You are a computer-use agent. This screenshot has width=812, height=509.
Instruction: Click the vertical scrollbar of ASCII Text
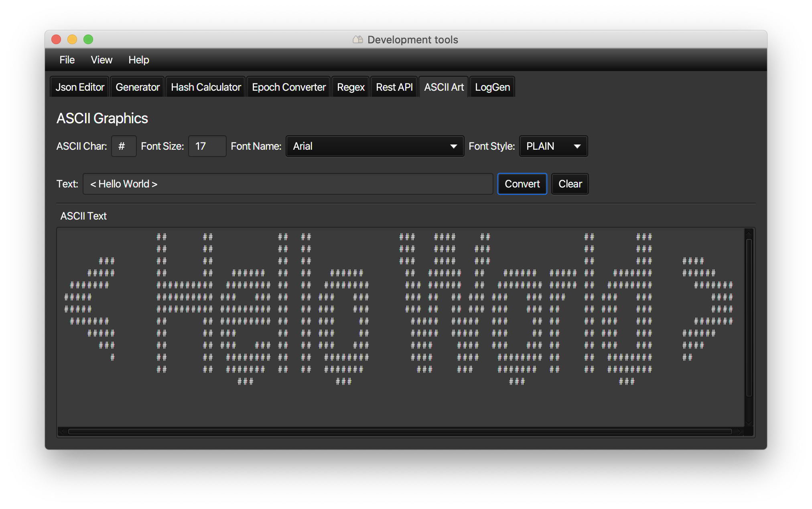749,317
